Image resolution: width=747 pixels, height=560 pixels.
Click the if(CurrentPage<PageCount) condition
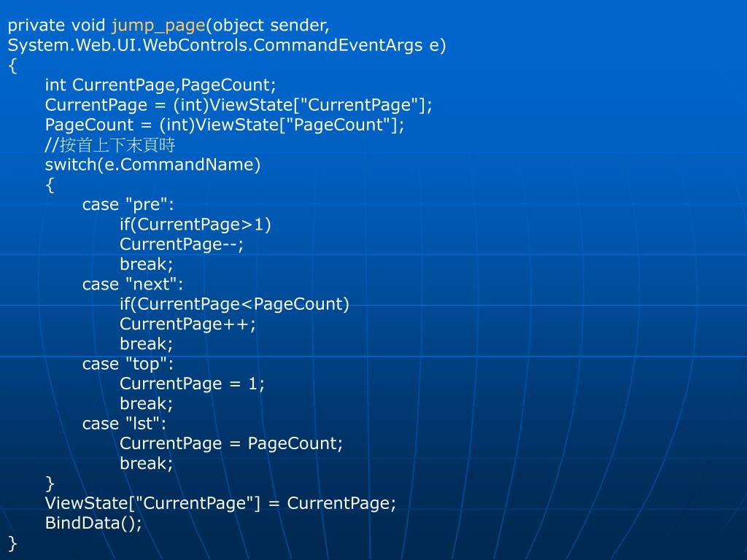(234, 304)
